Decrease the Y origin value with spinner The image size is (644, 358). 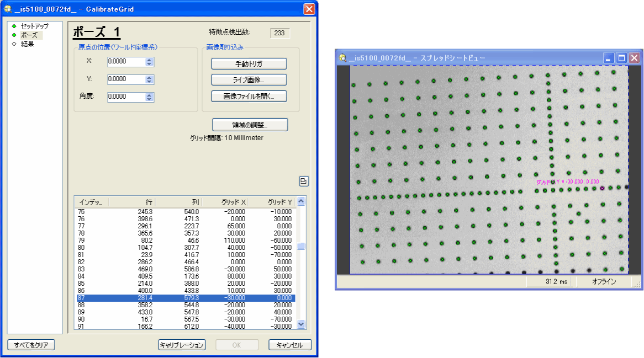tap(149, 82)
